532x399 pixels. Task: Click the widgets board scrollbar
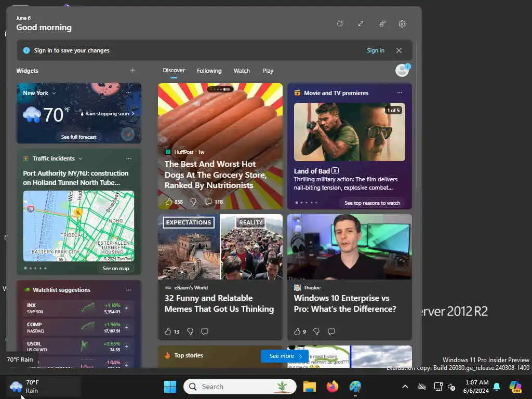417,115
